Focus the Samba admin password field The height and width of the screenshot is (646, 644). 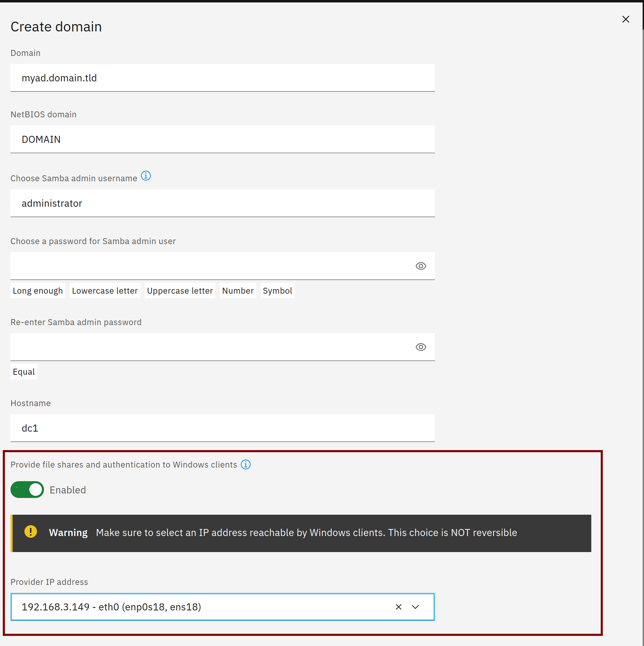209,266
